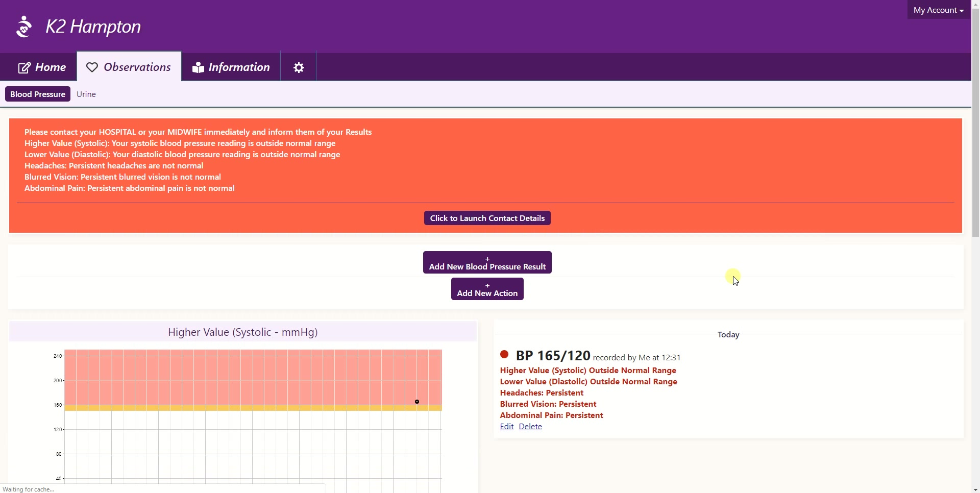Image resolution: width=980 pixels, height=493 pixels.
Task: Click 'Higher Value (Systolic - mmHg)' chart title
Action: point(243,332)
